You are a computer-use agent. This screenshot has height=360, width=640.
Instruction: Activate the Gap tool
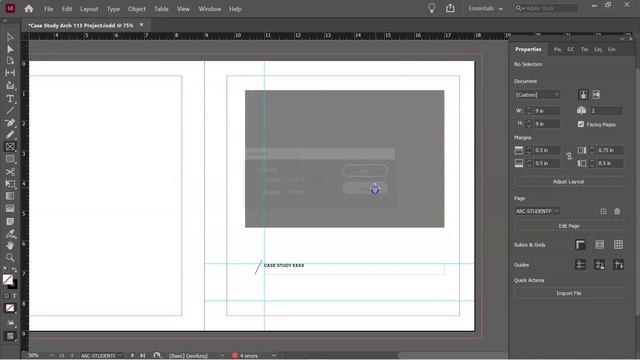10,73
